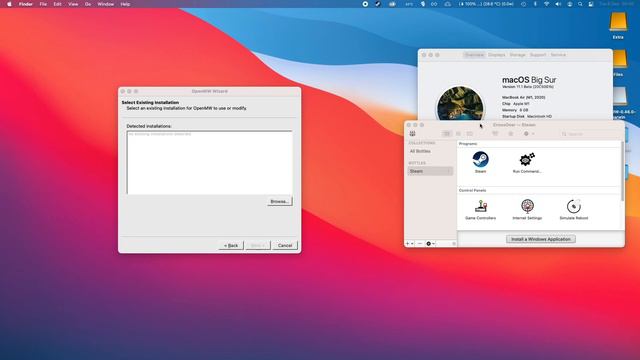This screenshot has width=640, height=360.
Task: Click the Bluetooth icon in menu bar
Action: [x=535, y=4]
